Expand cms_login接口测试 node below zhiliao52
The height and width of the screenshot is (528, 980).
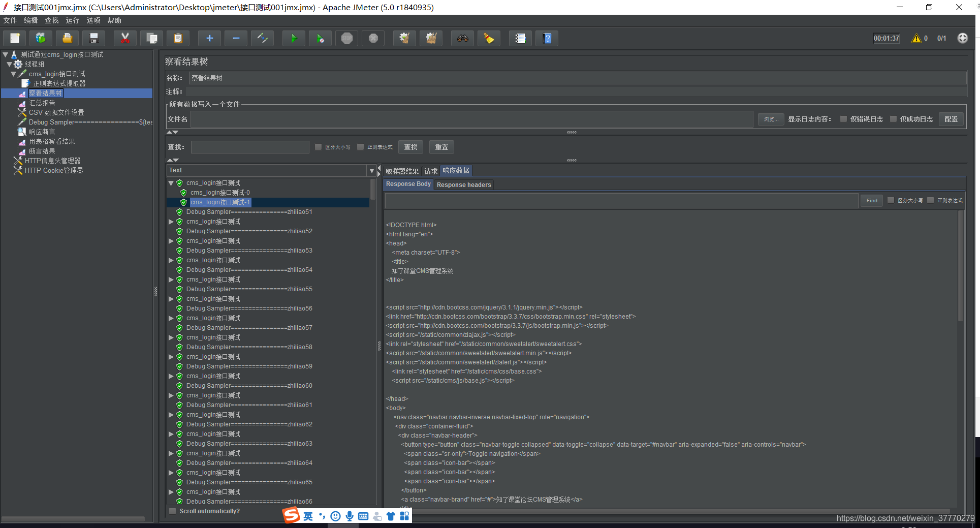tap(171, 241)
